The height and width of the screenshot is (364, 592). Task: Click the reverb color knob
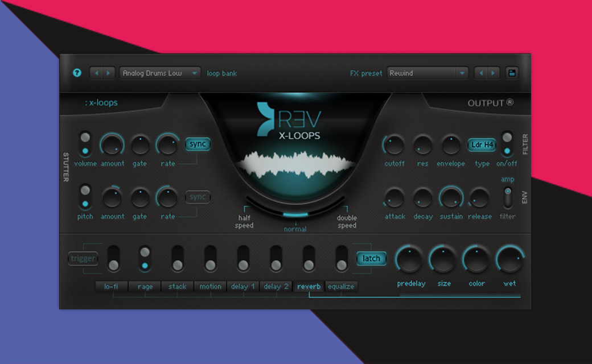coord(476,260)
